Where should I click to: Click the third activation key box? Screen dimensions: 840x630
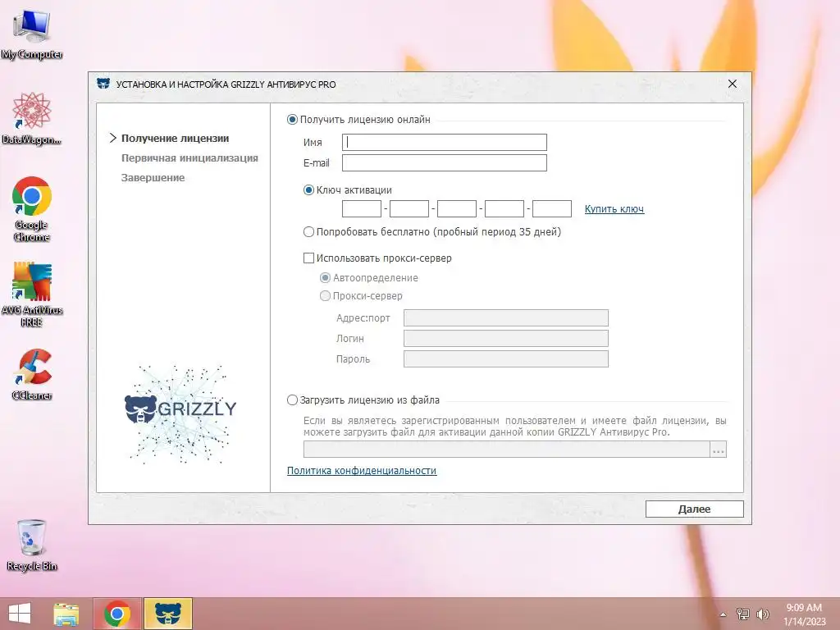[457, 208]
